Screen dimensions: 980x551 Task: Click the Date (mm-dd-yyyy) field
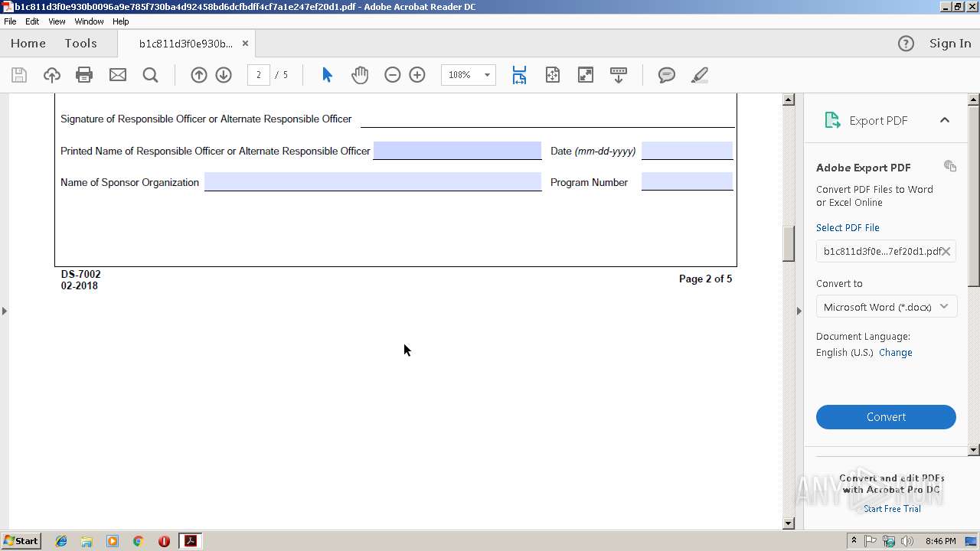(x=687, y=150)
